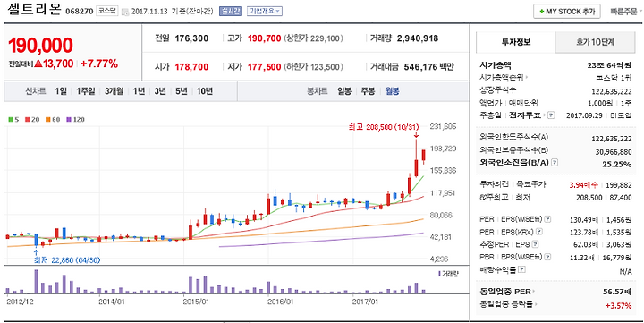The height and width of the screenshot is (323, 644).
Task: Follow the 전자투표 arrow link
Action: [x=545, y=115]
